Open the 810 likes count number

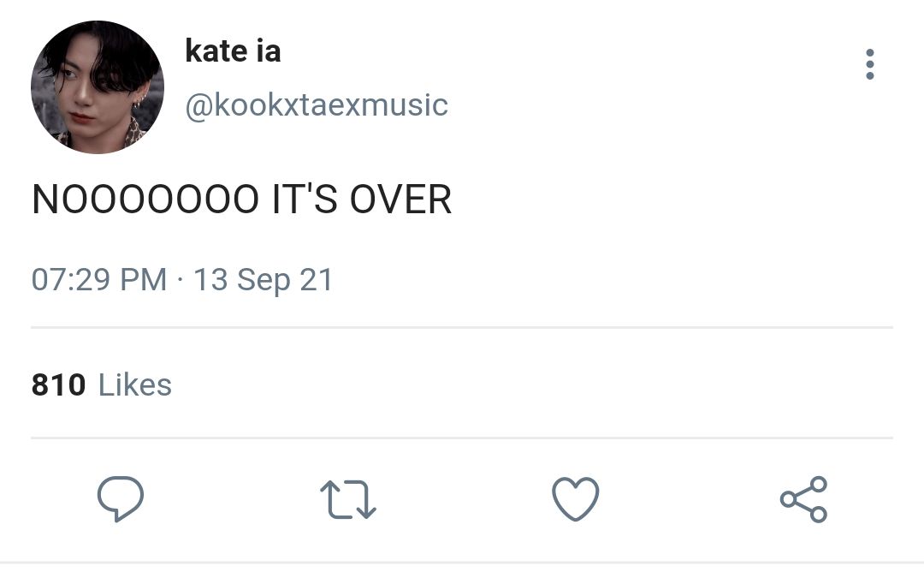(x=58, y=385)
